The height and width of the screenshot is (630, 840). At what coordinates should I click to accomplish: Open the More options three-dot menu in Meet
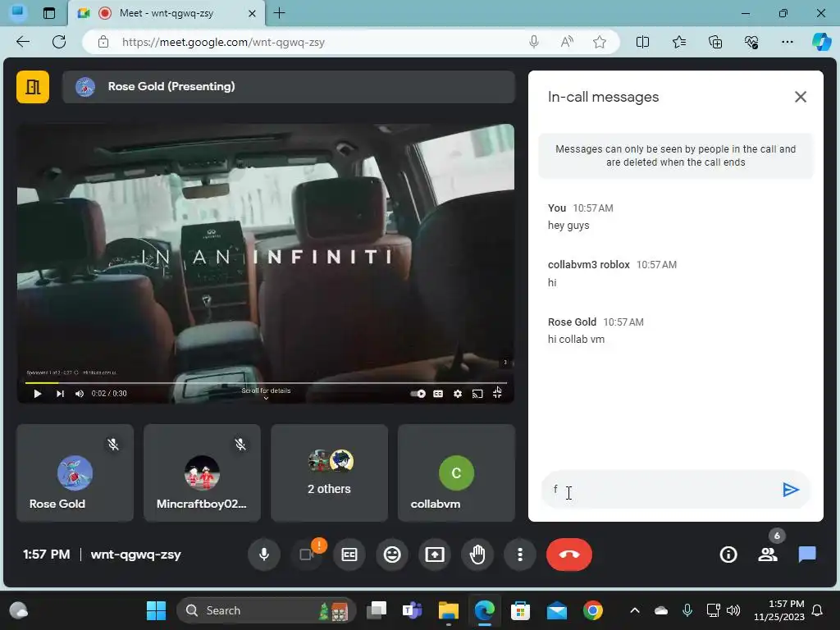pyautogui.click(x=519, y=555)
